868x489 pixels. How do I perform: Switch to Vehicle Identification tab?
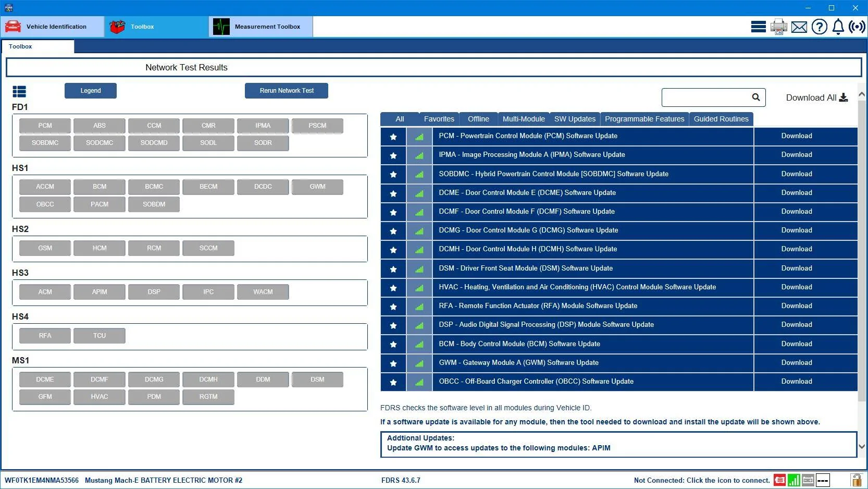(53, 27)
